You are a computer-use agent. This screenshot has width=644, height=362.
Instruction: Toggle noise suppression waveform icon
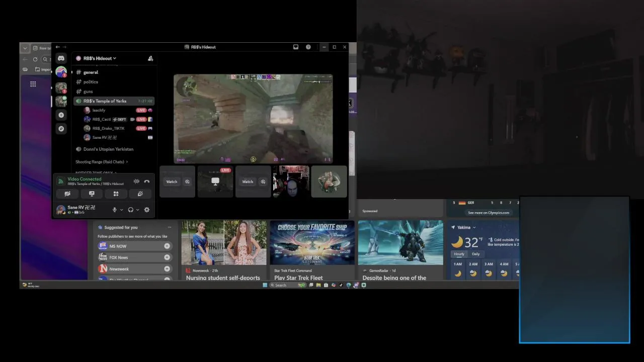tap(136, 182)
